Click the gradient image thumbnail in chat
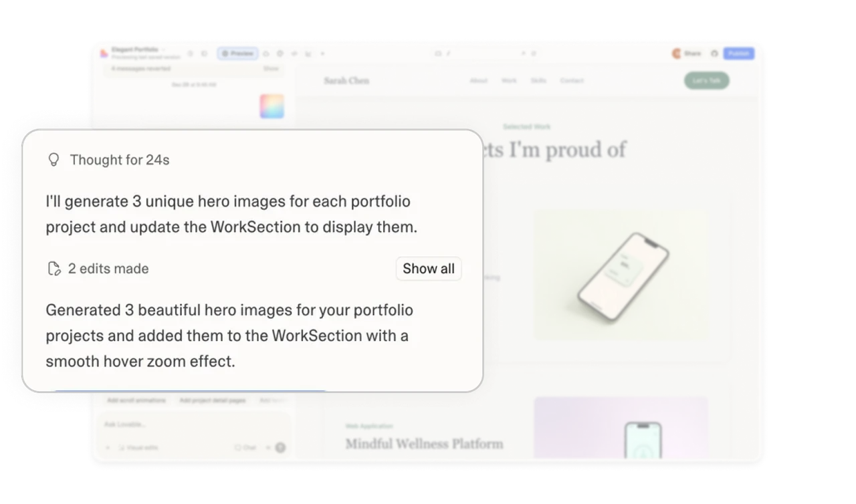Screen dimensions: 856x504 (272, 106)
